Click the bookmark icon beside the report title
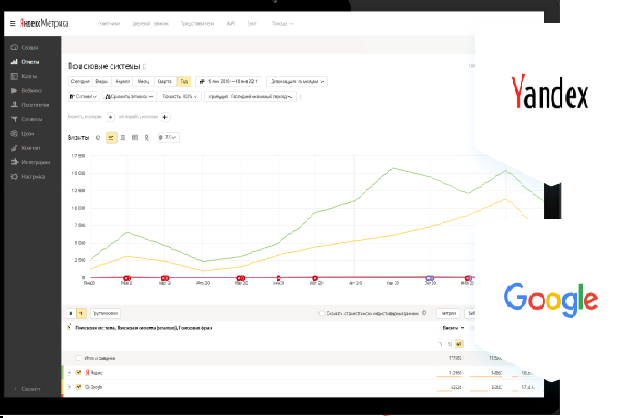 144,67
